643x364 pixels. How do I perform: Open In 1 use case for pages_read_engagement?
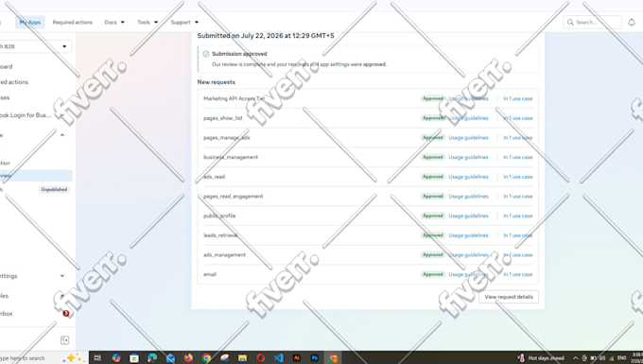click(x=518, y=197)
